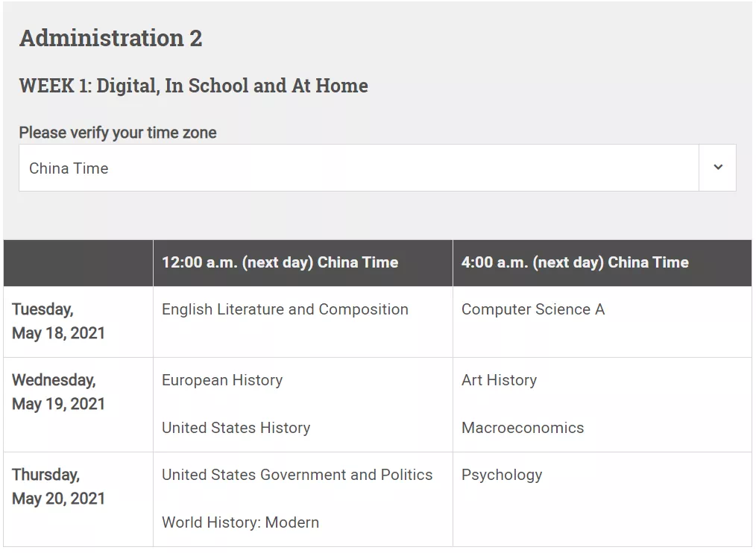Select the Tuesday, May 18, 2021 row header
The height and width of the screenshot is (553, 756).
click(x=58, y=321)
